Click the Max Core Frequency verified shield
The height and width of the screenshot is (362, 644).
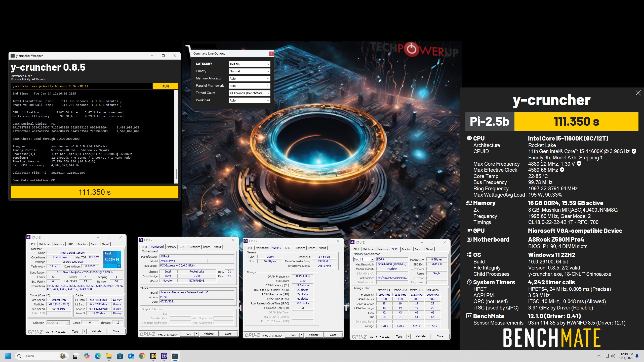tap(579, 164)
